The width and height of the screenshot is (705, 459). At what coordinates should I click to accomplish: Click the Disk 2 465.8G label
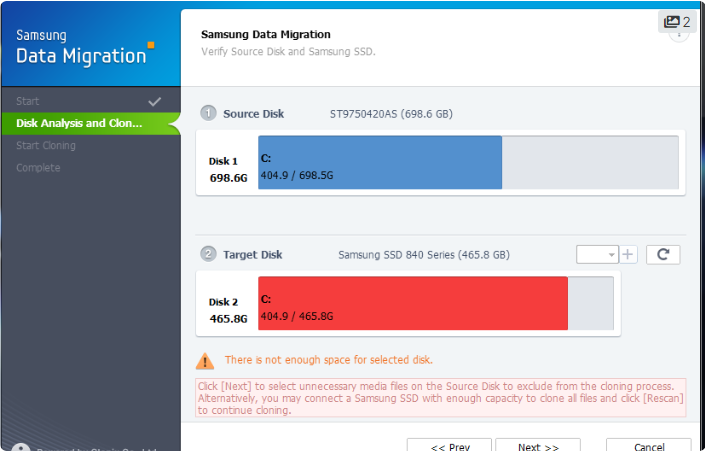(x=228, y=310)
